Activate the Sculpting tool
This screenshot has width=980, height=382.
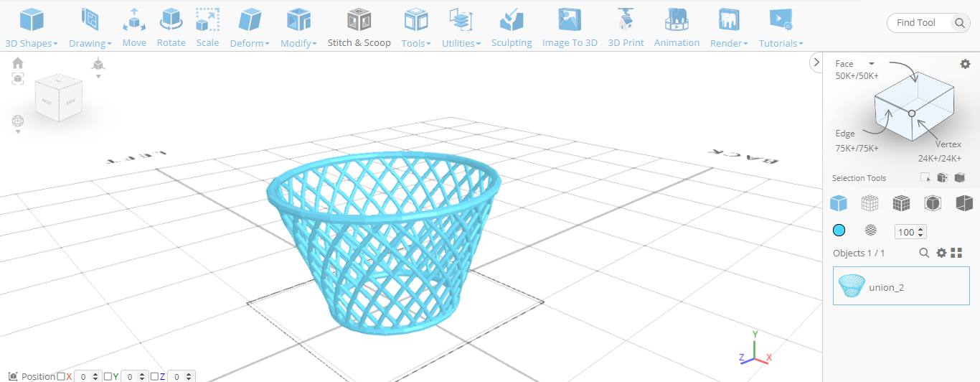click(x=512, y=27)
